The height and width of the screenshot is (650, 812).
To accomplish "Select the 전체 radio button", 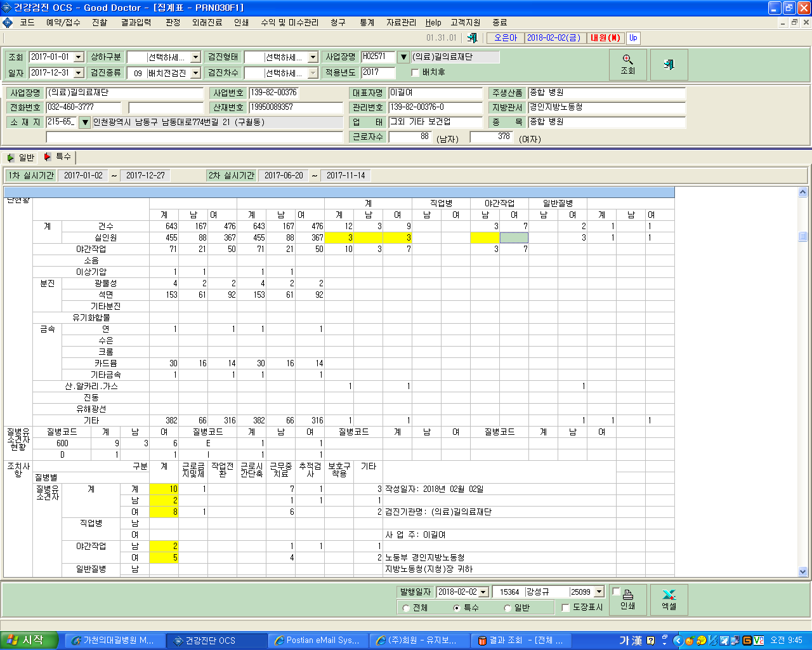I will (x=406, y=608).
